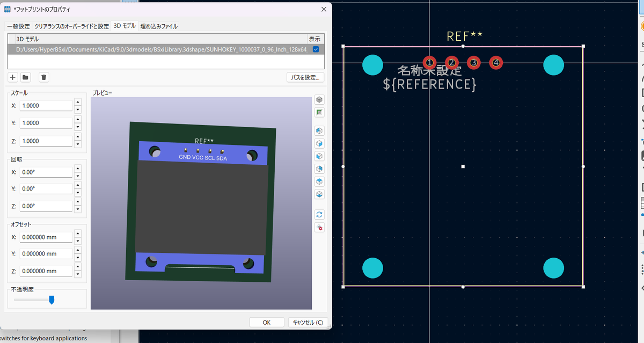Screen dimensions: 644x343
Task: Open 3D preview settings gear icon
Action: click(x=319, y=228)
